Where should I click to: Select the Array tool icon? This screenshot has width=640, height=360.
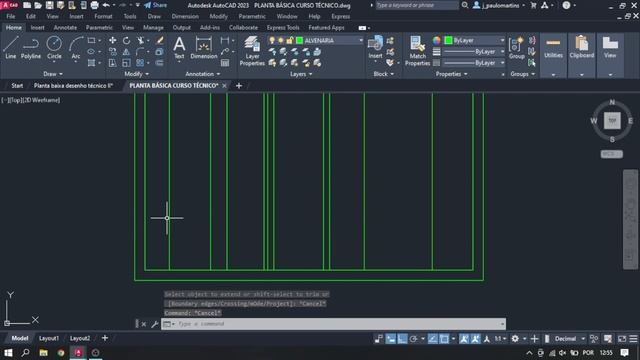point(140,63)
